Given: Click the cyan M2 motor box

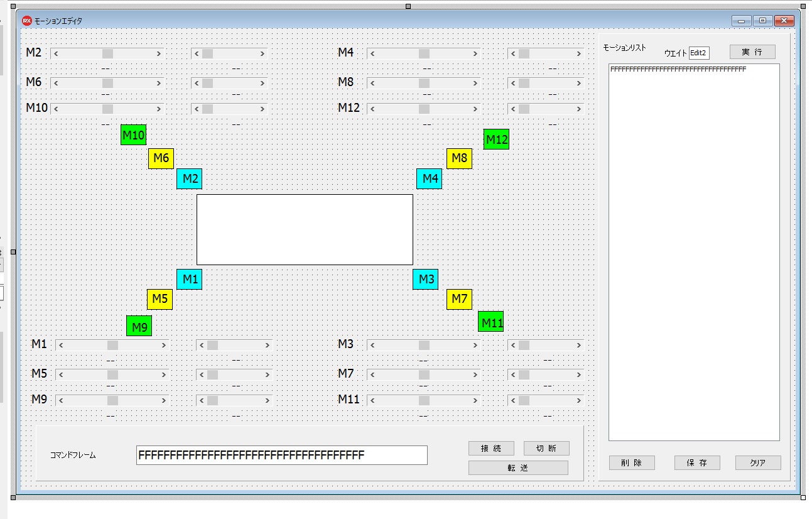Looking at the screenshot, I should (x=189, y=179).
